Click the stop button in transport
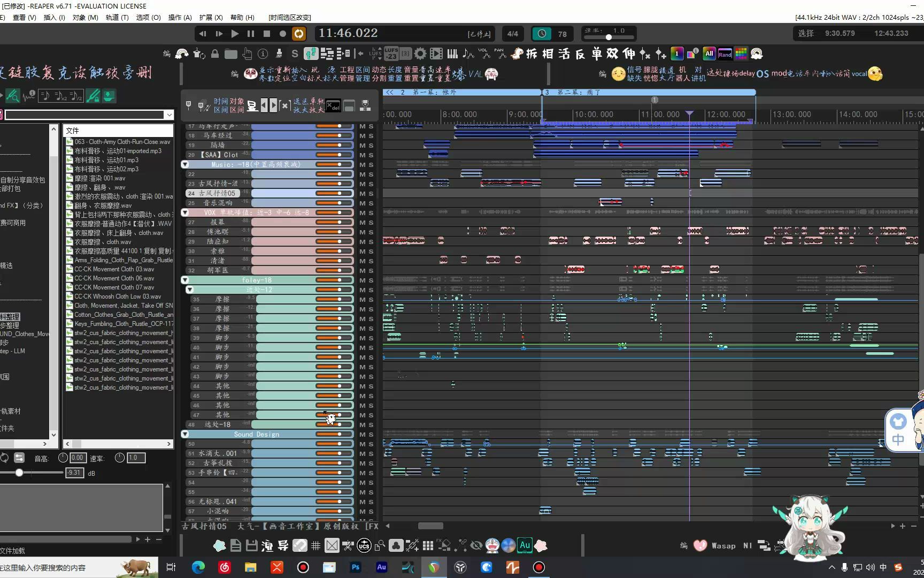The height and width of the screenshot is (578, 924). click(267, 34)
